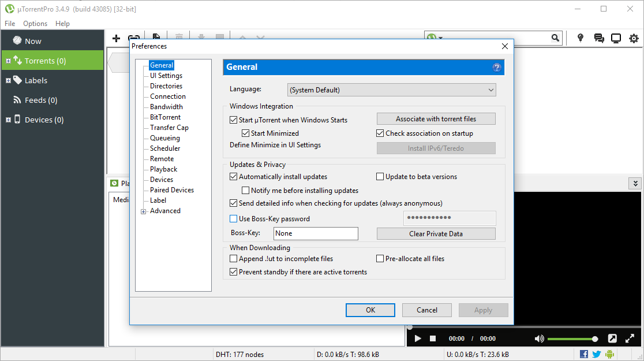This screenshot has width=644, height=361.
Task: Click the remote monitor icon in toolbar
Action: (x=616, y=38)
